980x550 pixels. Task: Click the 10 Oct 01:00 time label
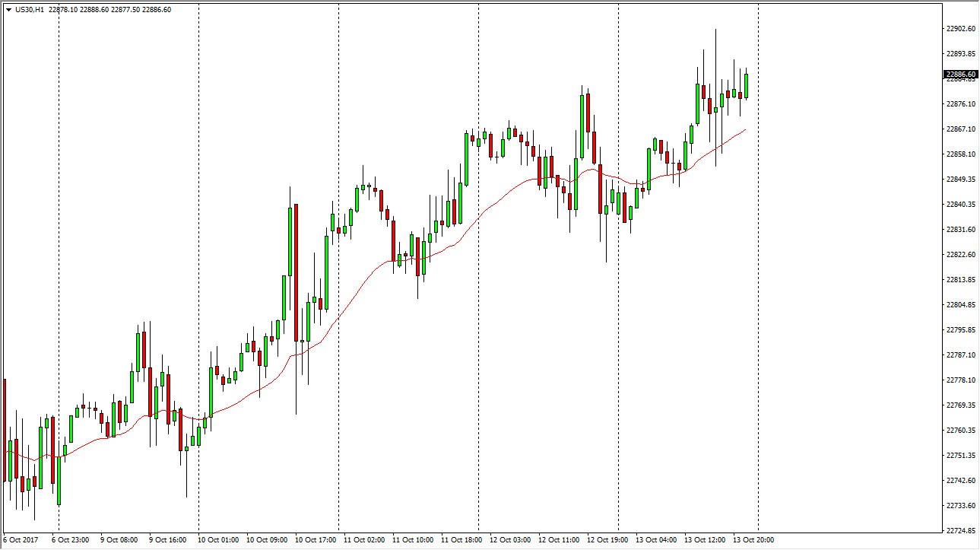pyautogui.click(x=220, y=540)
